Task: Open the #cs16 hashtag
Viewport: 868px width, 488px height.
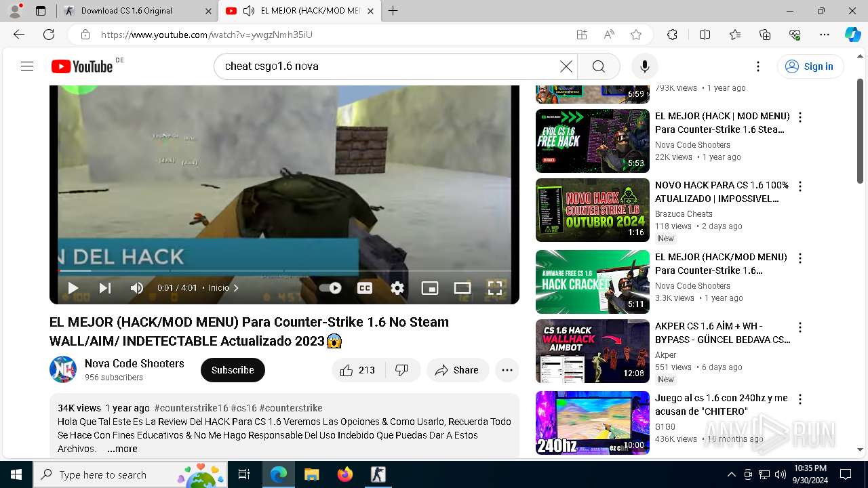Action: pos(243,408)
